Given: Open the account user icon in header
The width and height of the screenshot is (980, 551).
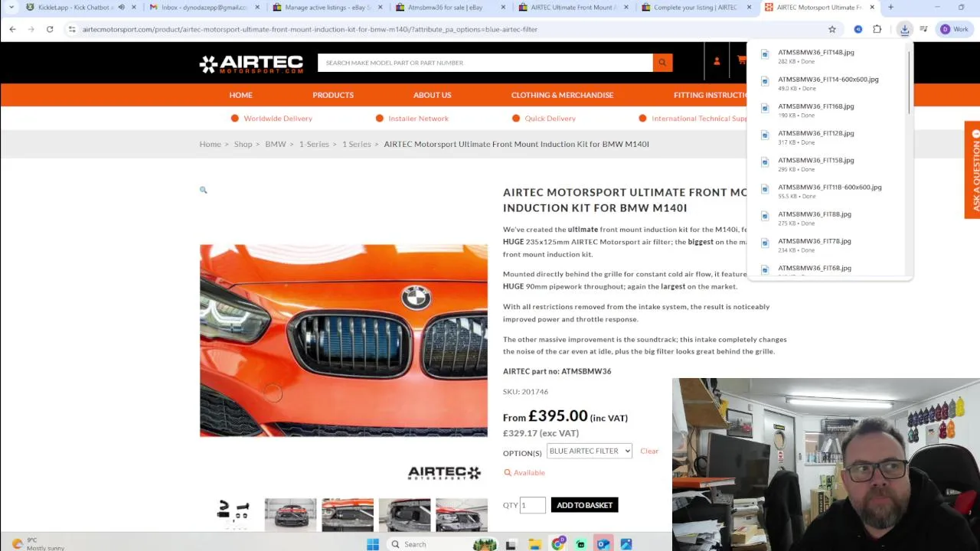Looking at the screenshot, I should (717, 62).
